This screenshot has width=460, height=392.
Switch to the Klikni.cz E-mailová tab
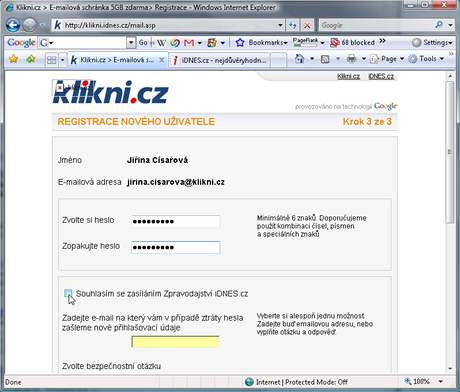[x=117, y=60]
